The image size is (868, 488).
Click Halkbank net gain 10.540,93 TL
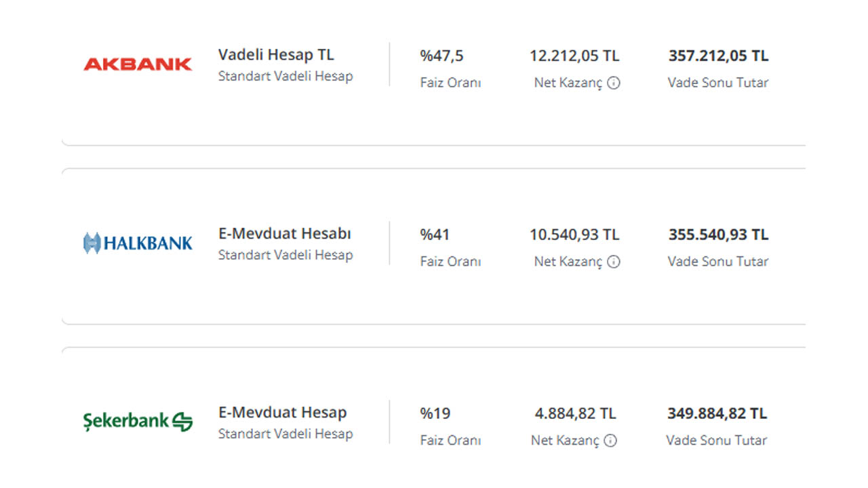click(x=574, y=235)
